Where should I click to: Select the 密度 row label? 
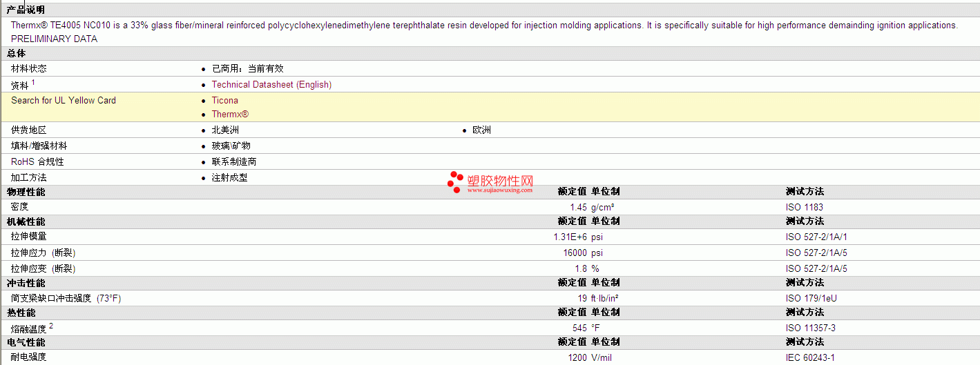pos(20,206)
